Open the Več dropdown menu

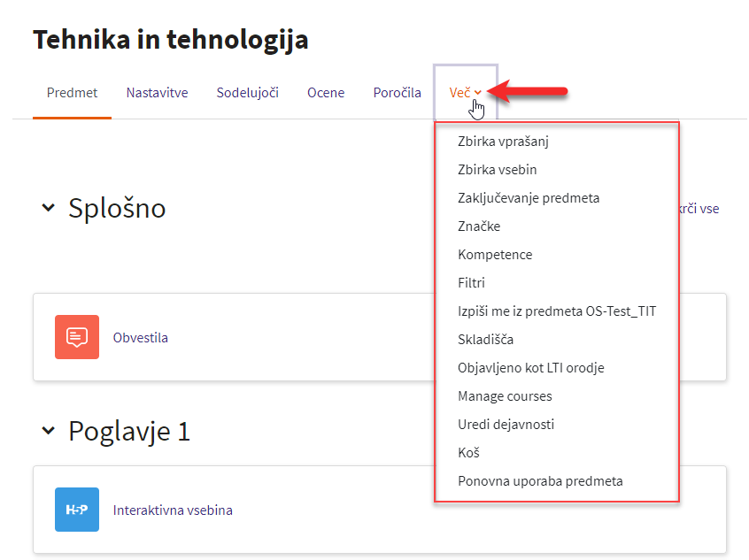pyautogui.click(x=466, y=92)
